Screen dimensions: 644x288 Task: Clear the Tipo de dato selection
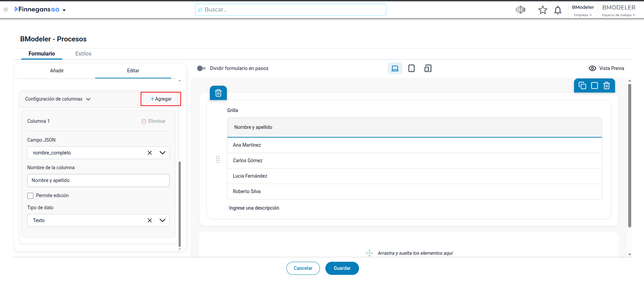(x=150, y=220)
